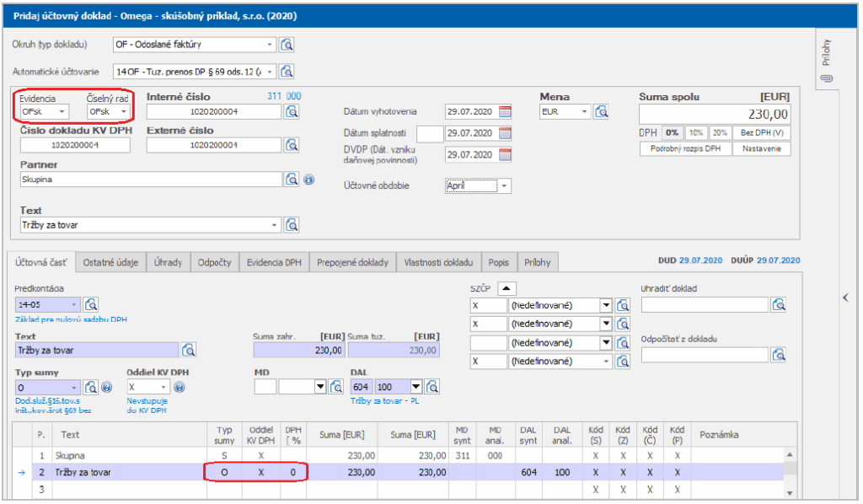The height and width of the screenshot is (504, 863).
Task: Expand the Účtovné obdobie dropdown
Action: click(504, 186)
